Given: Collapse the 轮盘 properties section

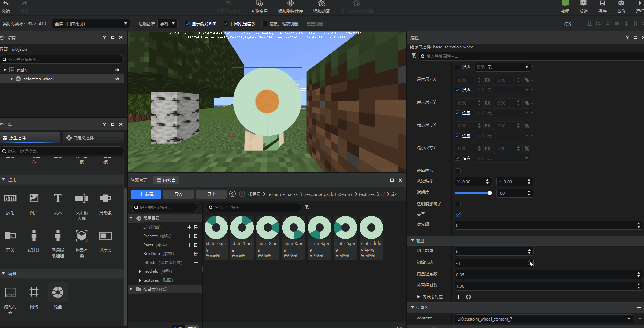Looking at the screenshot, I should tap(413, 240).
